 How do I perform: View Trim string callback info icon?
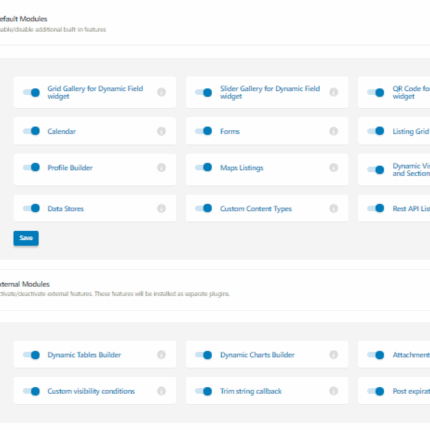[x=334, y=391]
